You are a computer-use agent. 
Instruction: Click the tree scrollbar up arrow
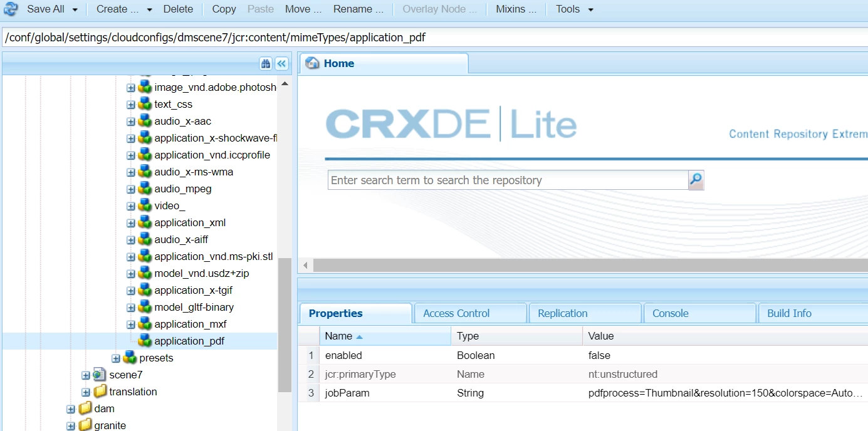(285, 83)
